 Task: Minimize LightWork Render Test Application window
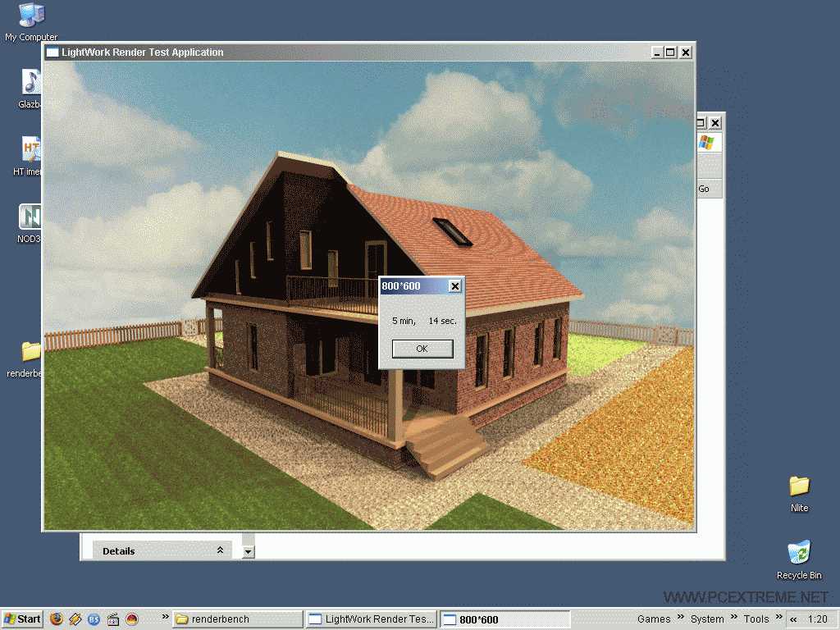(x=657, y=52)
